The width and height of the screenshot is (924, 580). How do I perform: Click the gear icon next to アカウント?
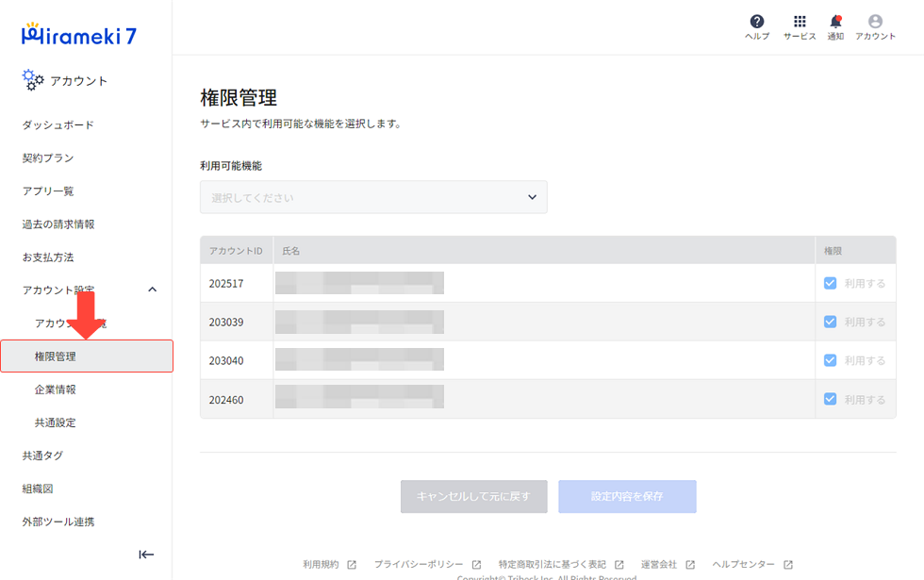tap(33, 80)
